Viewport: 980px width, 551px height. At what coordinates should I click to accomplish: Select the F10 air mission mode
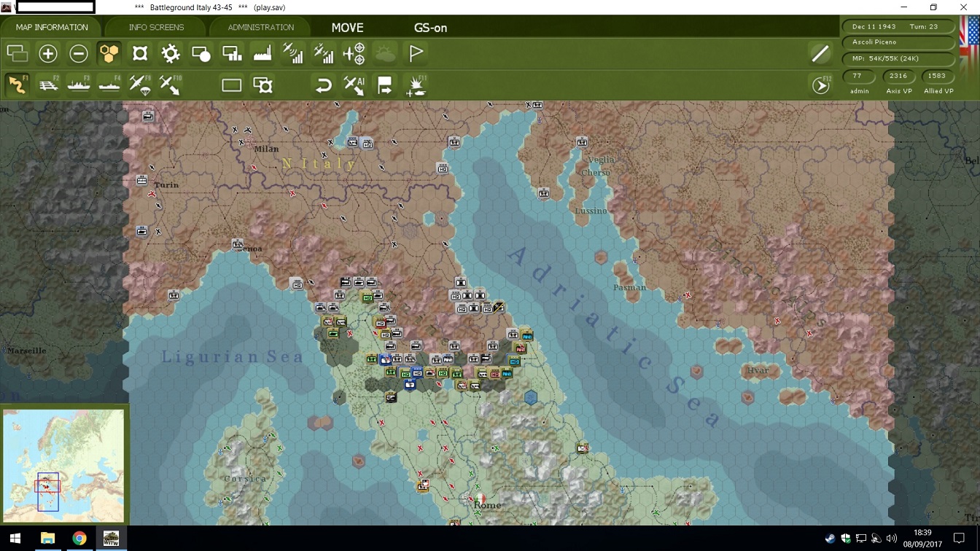pos(171,85)
